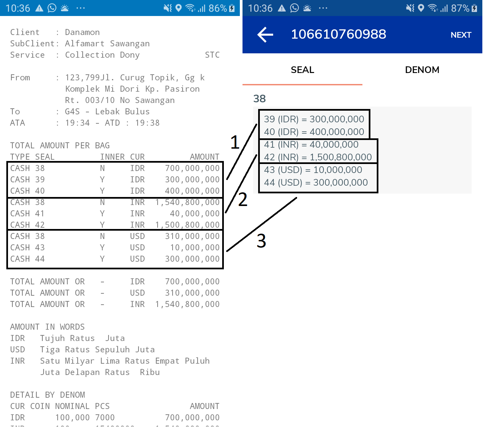Switch to the DENOM tab
The image size is (489, 448).
coord(422,70)
